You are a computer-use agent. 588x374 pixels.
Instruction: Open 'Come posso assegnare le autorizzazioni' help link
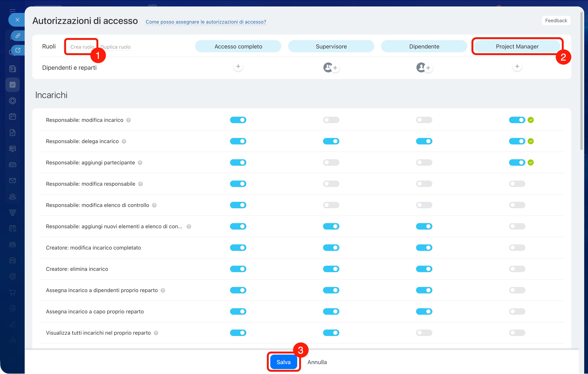coord(206,22)
